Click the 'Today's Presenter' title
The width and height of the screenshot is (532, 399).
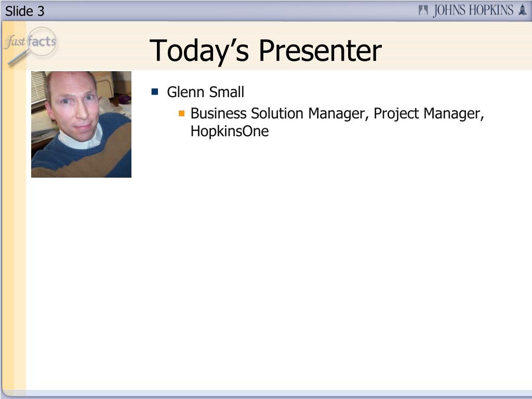(x=265, y=50)
